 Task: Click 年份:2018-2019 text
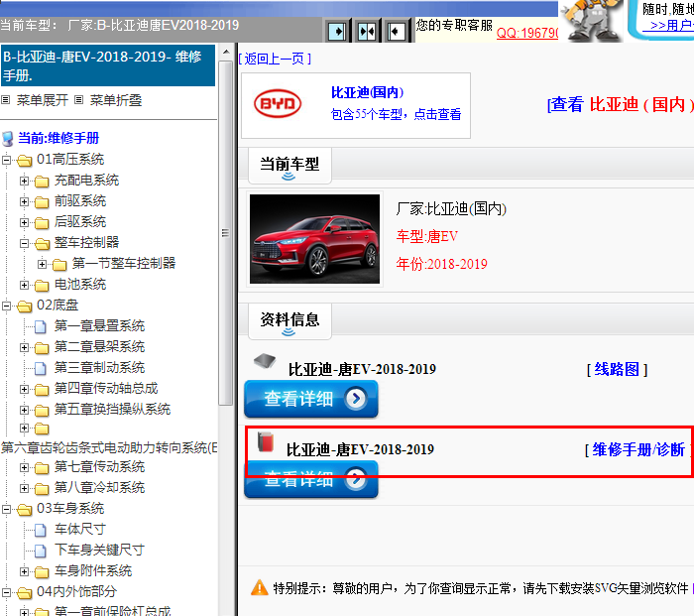pyautogui.click(x=442, y=264)
